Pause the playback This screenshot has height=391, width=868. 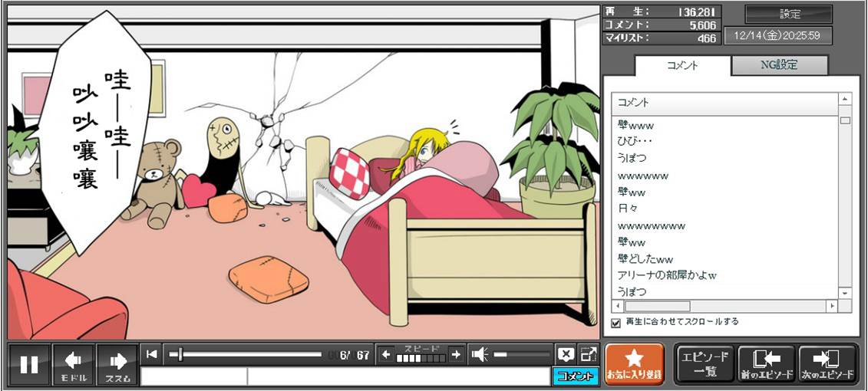[29, 365]
